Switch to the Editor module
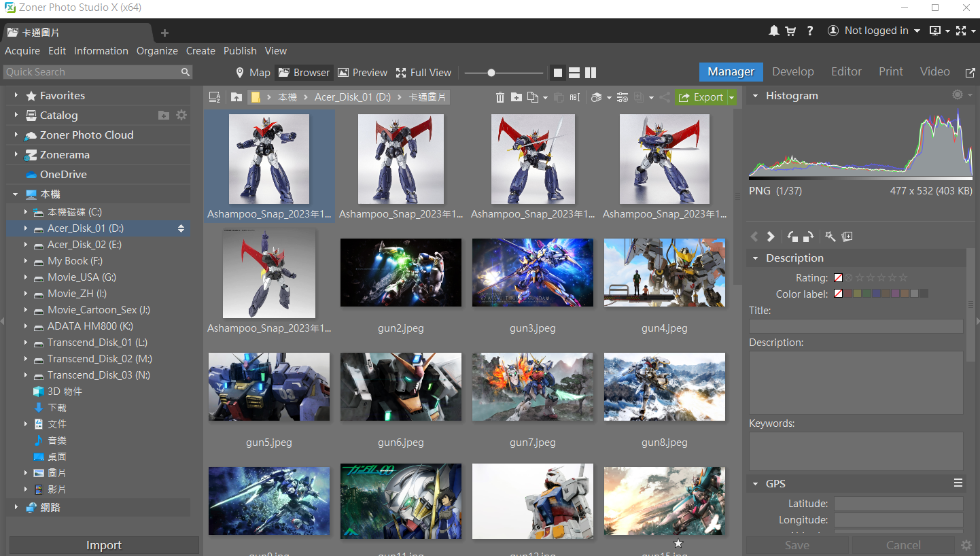 click(x=846, y=71)
